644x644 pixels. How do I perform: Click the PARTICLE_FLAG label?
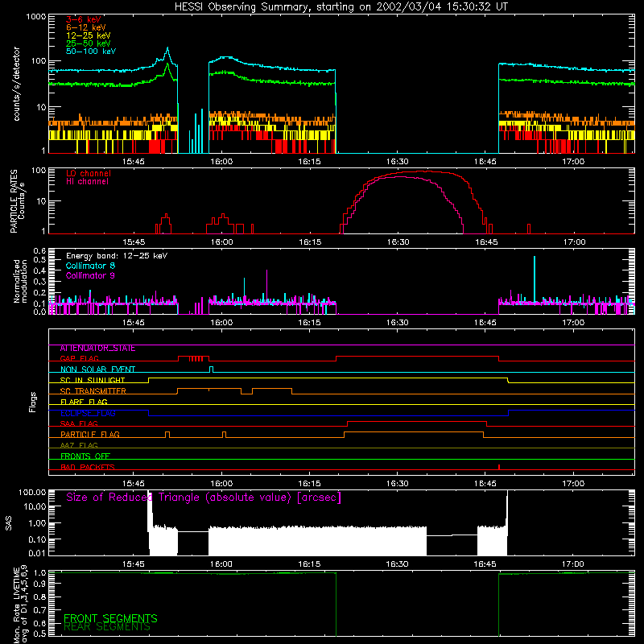coord(90,435)
